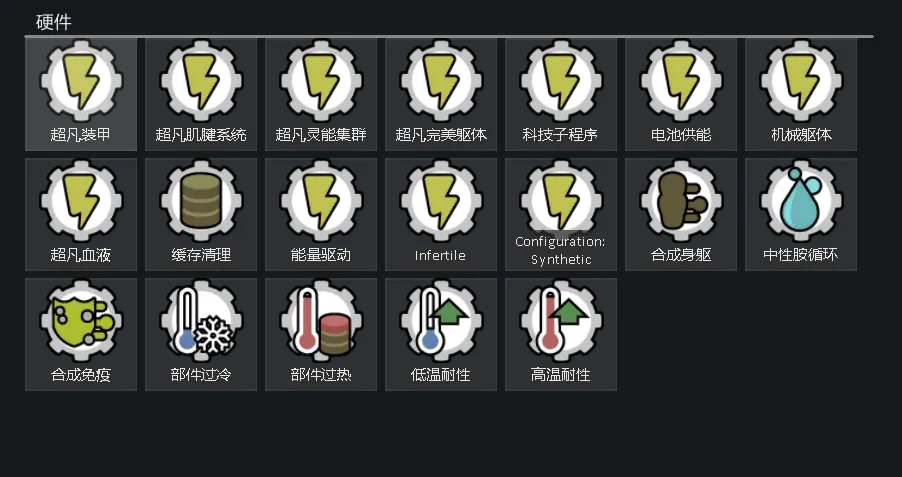Click the 部件过冷 snowflake thermometer icon

click(201, 322)
